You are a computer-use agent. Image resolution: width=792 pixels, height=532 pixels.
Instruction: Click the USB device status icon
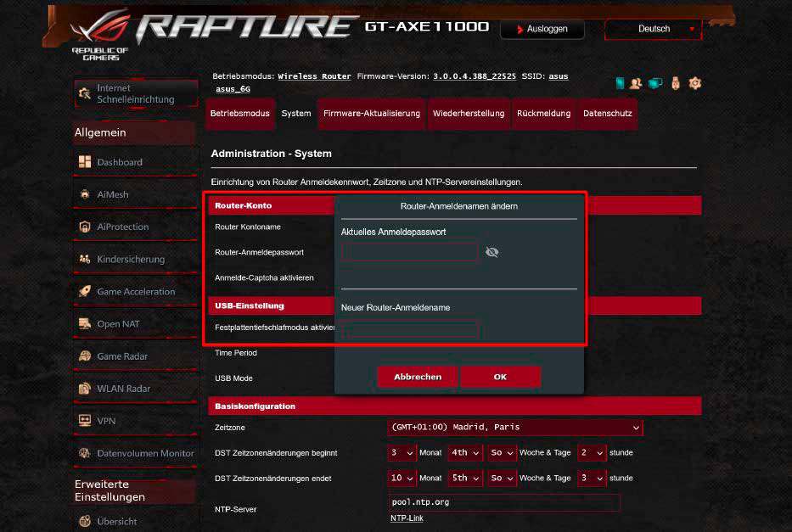(x=676, y=83)
